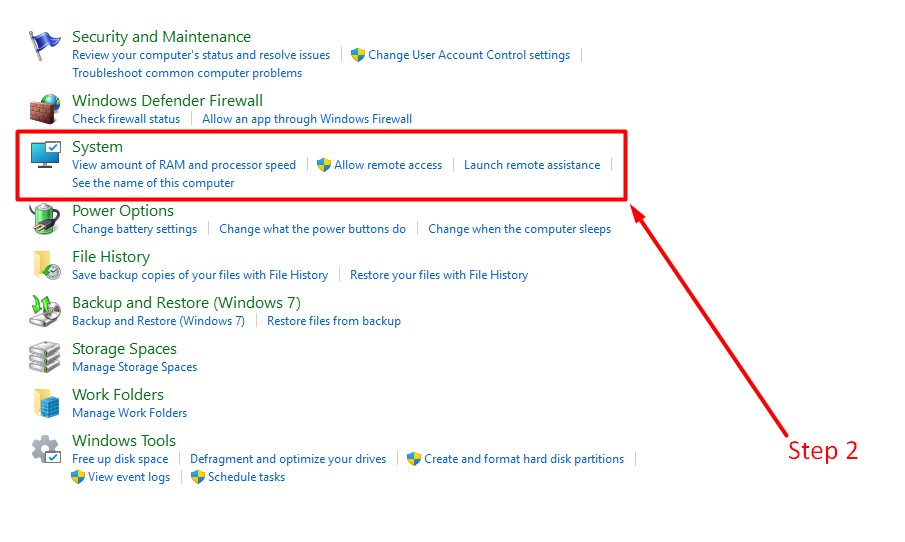Open the Work Folders heading
Screen dimensions: 905x542
pos(118,395)
